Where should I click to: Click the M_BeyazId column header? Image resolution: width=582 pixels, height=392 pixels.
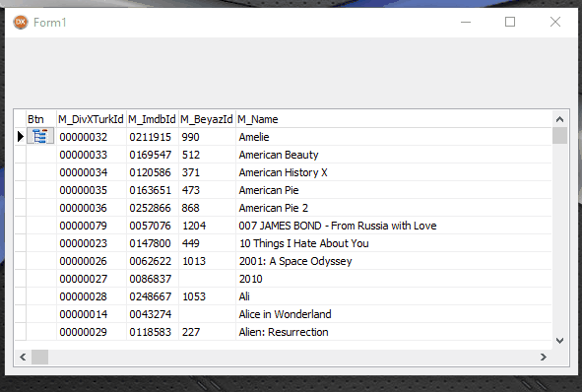tap(207, 119)
